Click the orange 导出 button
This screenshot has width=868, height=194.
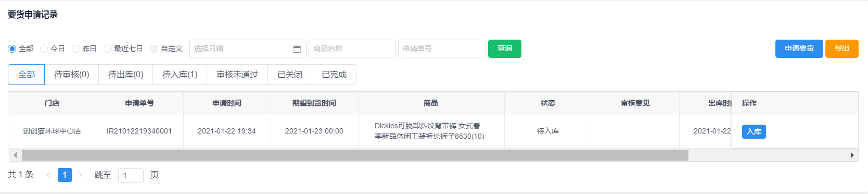(x=842, y=48)
